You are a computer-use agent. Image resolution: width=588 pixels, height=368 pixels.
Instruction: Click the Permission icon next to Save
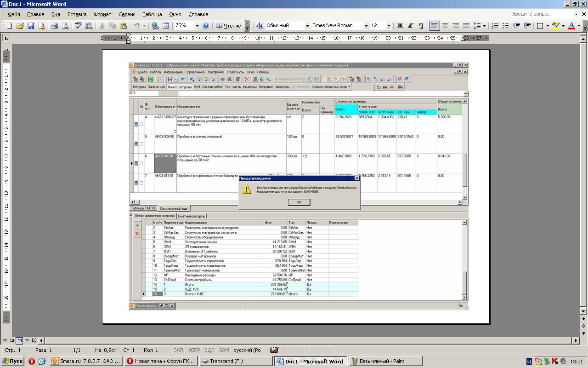[41, 26]
